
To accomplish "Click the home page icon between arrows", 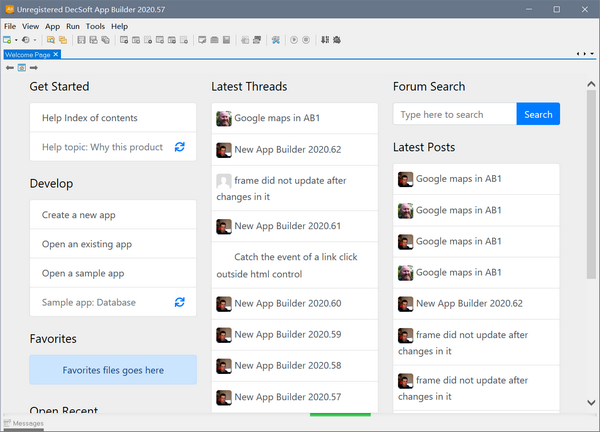I will click(21, 67).
